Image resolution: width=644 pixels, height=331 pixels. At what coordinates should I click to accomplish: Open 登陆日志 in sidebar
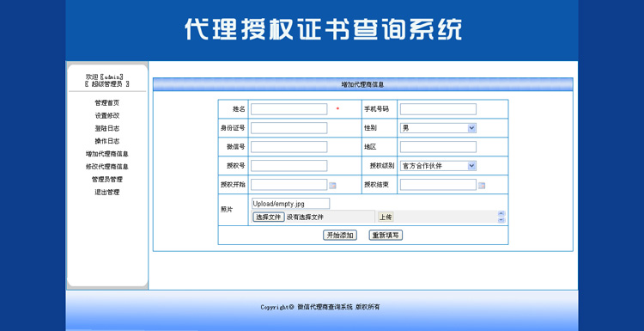(106, 128)
